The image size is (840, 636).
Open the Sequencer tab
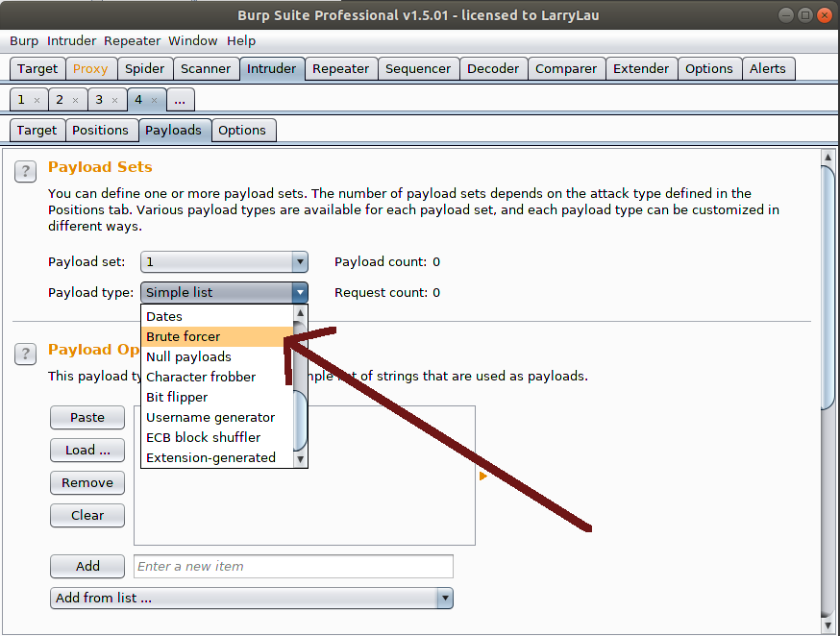[418, 69]
